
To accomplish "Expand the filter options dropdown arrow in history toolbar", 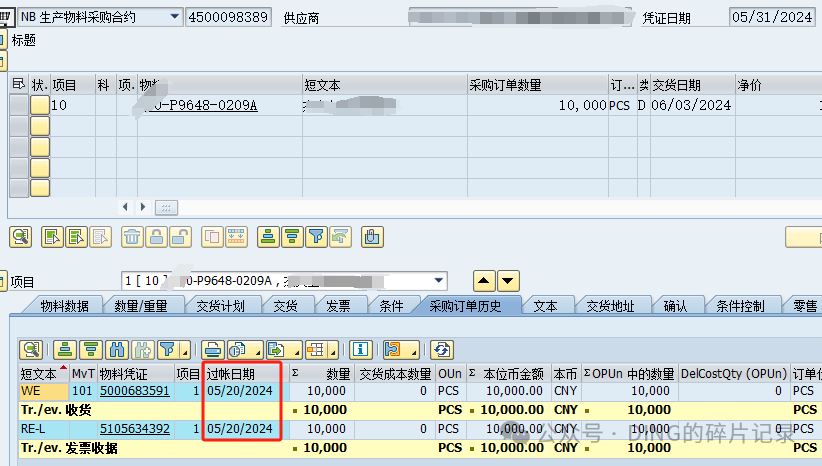I will (185, 352).
